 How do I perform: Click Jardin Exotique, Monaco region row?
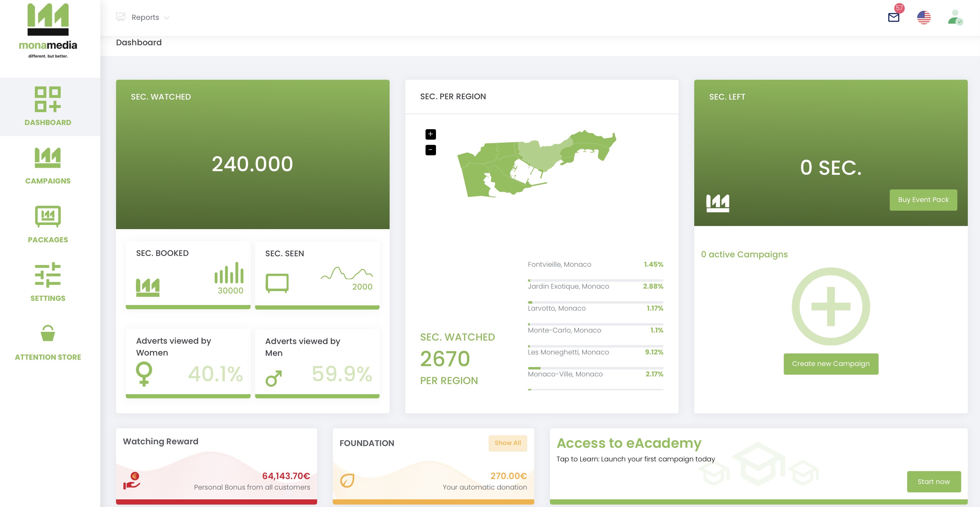pyautogui.click(x=595, y=287)
